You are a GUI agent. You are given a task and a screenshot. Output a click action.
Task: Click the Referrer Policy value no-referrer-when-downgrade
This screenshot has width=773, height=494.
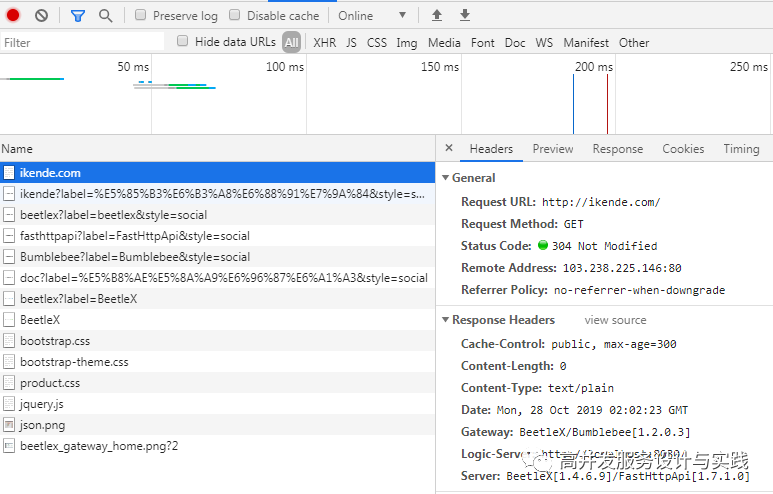[639, 290]
